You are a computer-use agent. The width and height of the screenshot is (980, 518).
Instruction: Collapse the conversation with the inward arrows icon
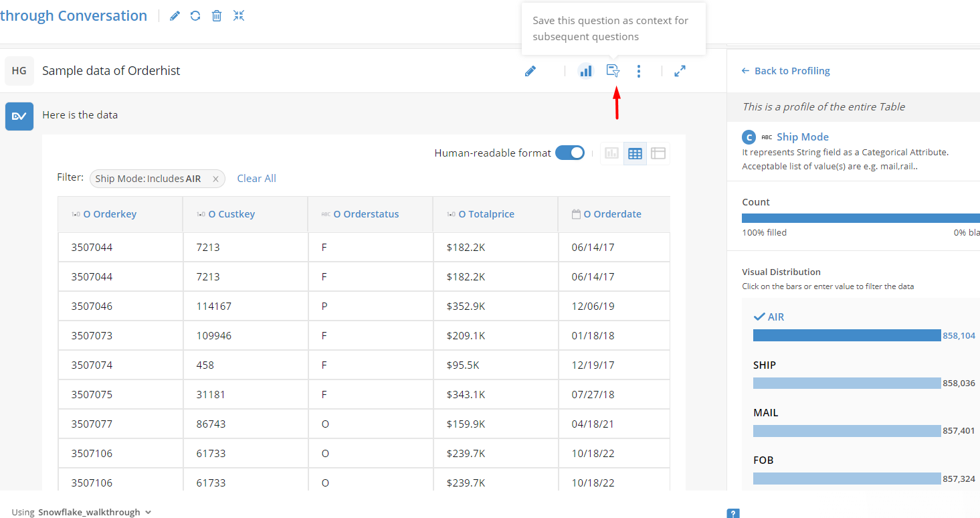point(239,15)
